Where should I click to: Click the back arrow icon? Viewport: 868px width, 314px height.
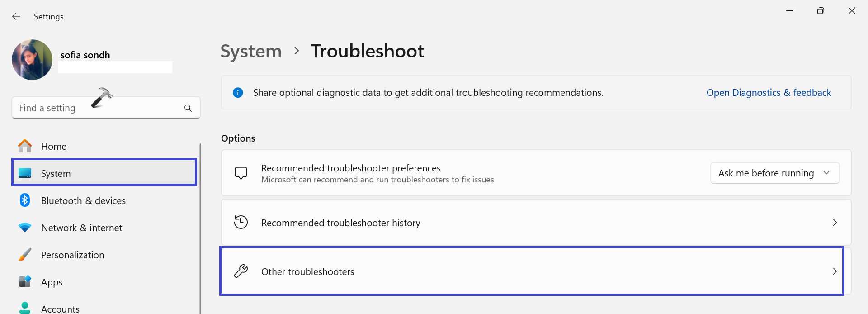click(x=16, y=17)
